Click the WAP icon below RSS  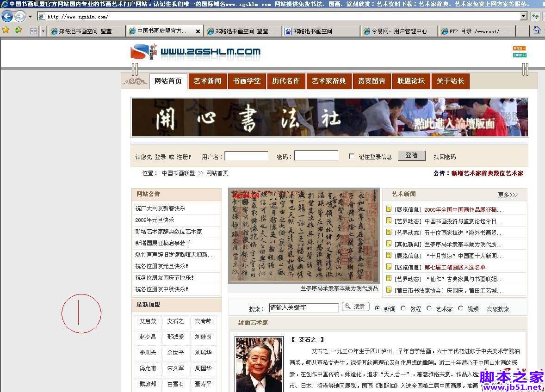click(519, 55)
